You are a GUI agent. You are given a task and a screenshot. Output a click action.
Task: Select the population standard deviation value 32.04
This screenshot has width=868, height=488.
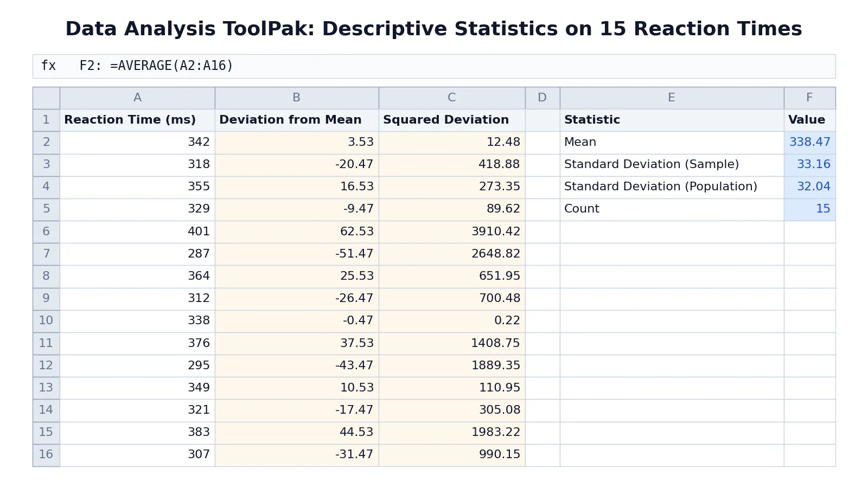[x=809, y=187]
